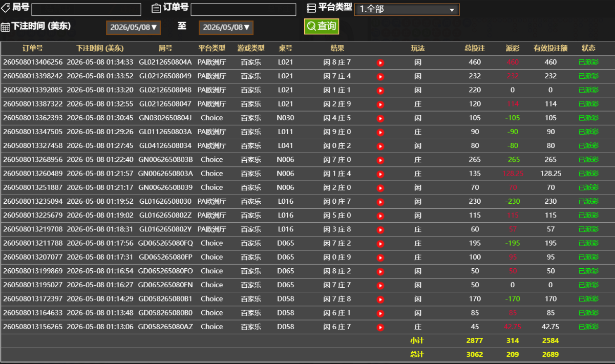615x364 pixels.
Task: Click the 小计 subtotal label
Action: [417, 340]
